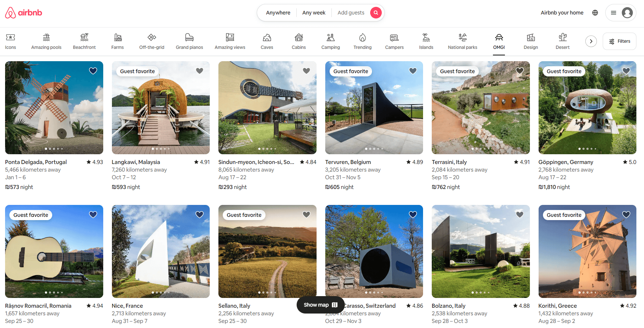Open the Add guests selector
The width and height of the screenshot is (644, 328).
[351, 12]
